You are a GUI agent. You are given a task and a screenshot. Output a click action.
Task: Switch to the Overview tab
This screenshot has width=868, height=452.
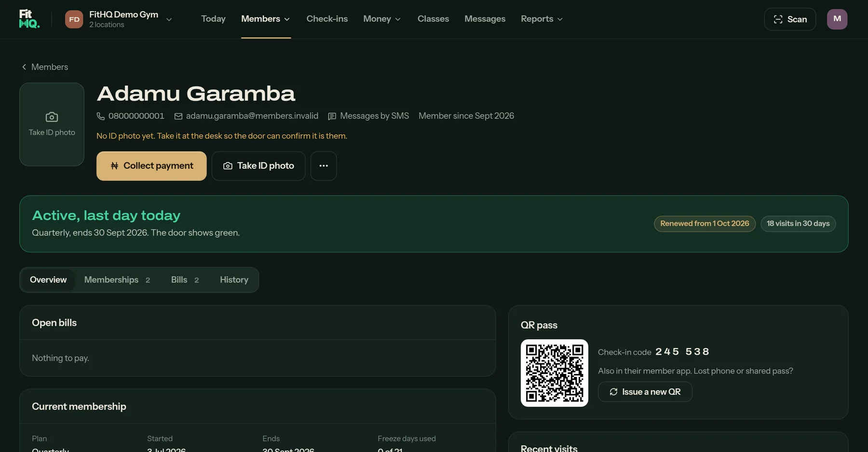click(48, 280)
